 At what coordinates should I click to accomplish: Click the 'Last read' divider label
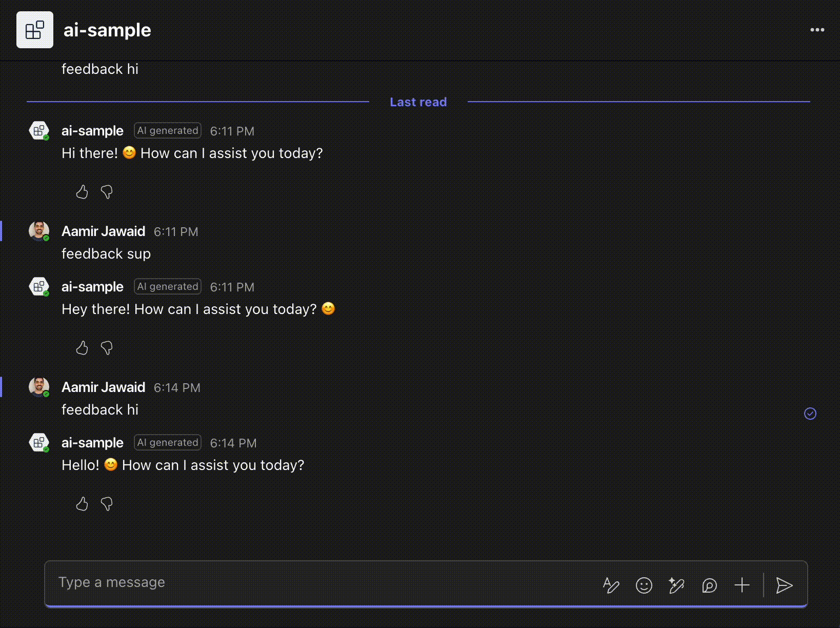pyautogui.click(x=418, y=102)
